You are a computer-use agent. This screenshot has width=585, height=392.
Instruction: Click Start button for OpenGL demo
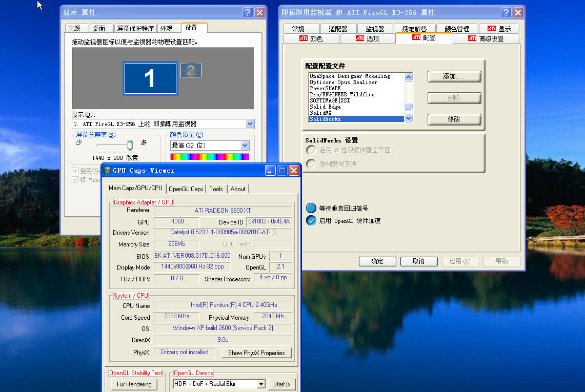click(x=281, y=384)
